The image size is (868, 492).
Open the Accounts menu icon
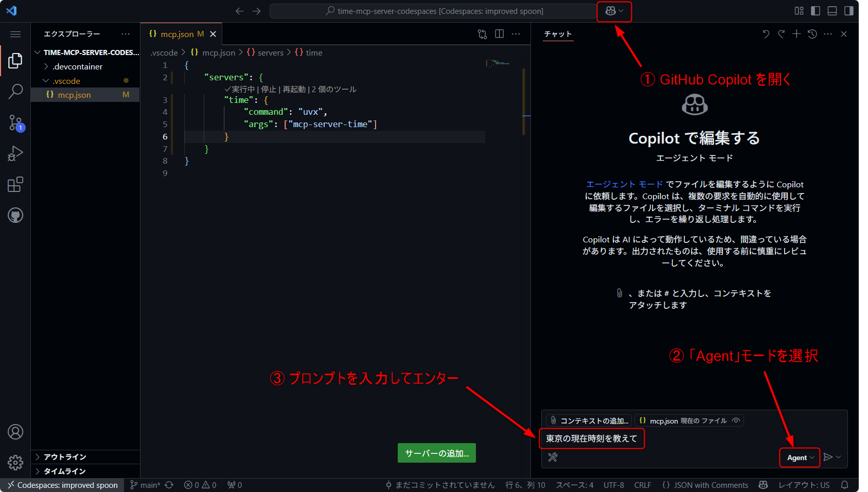point(15,432)
